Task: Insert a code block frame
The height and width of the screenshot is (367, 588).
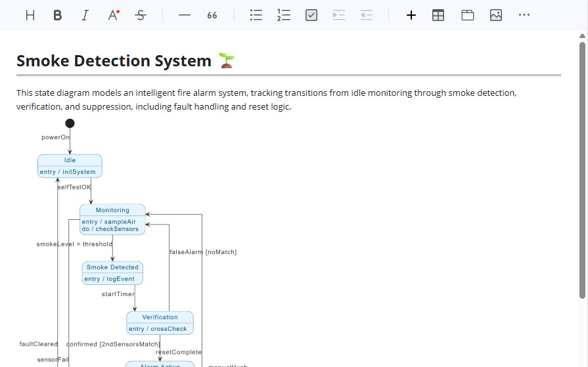Action: [468, 15]
